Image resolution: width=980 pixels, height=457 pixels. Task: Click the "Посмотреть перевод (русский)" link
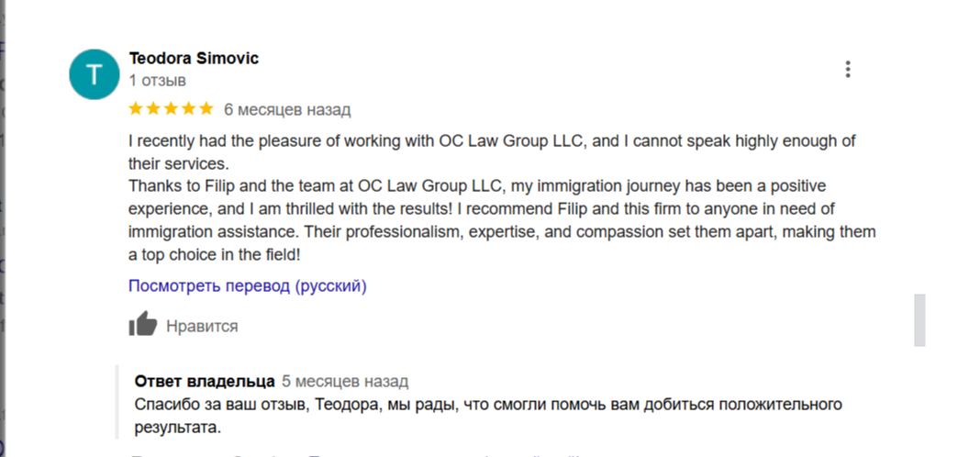coord(247,285)
